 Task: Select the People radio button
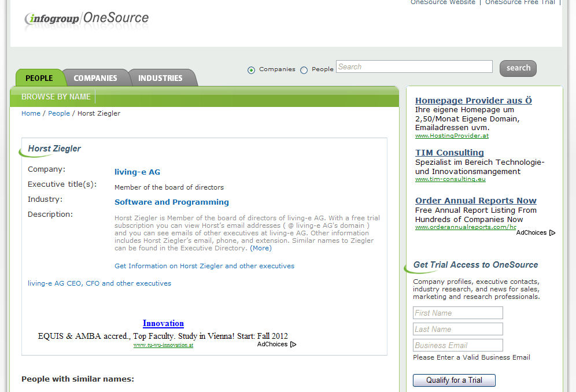coord(304,70)
